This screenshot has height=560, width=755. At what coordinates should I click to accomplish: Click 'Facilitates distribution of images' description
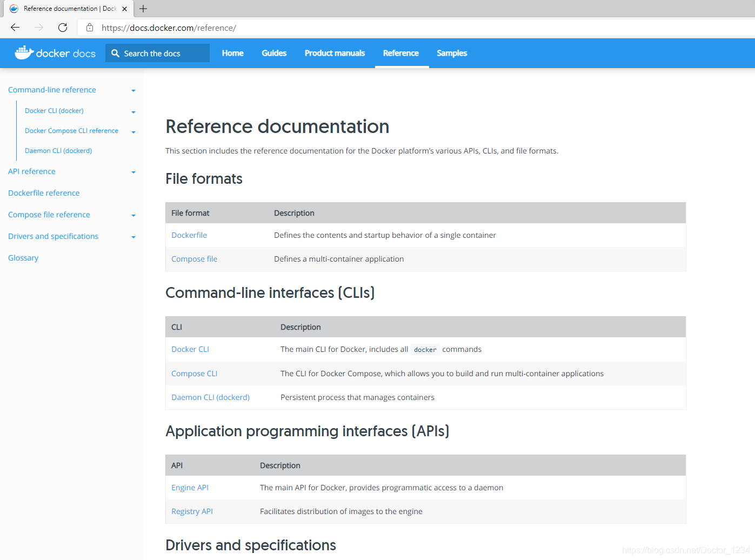(x=341, y=511)
